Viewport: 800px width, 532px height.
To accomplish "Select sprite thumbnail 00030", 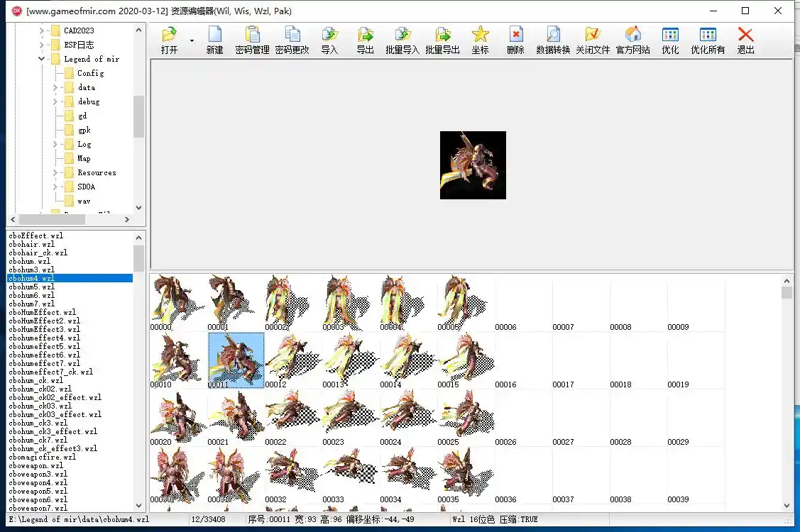I will (178, 475).
